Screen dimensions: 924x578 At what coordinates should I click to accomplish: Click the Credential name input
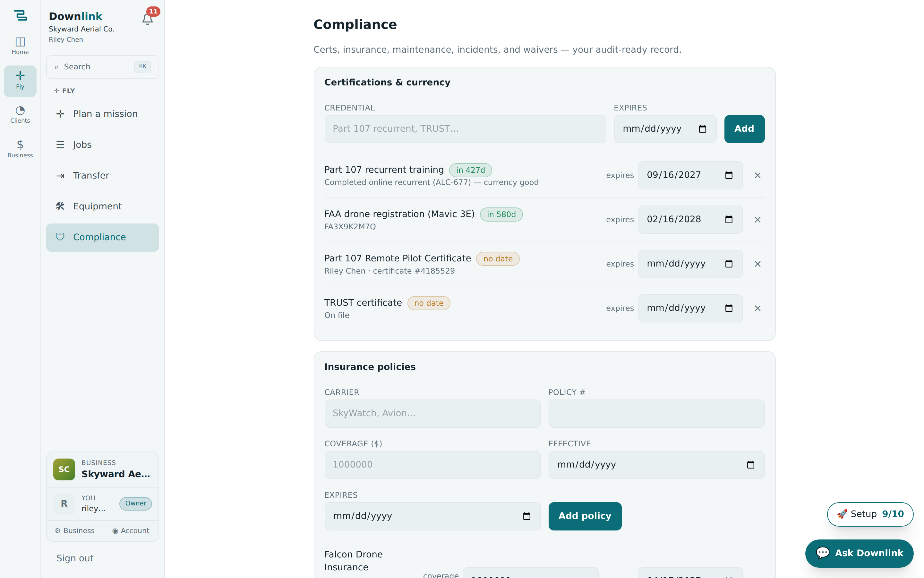pyautogui.click(x=465, y=129)
